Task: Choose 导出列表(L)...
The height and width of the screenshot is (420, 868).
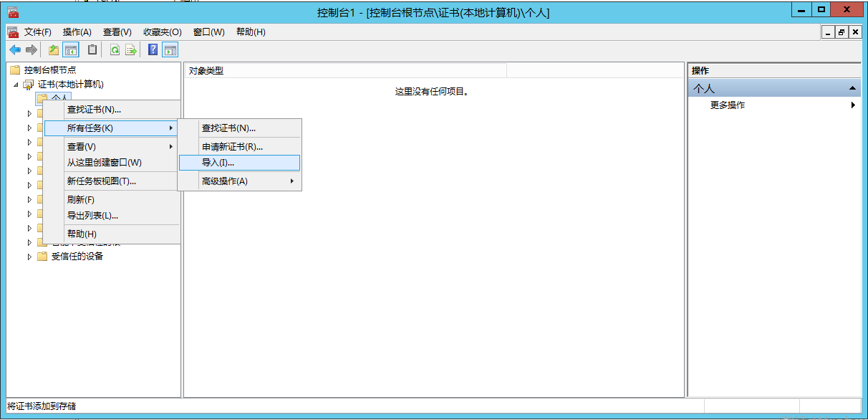Action: [x=111, y=216]
